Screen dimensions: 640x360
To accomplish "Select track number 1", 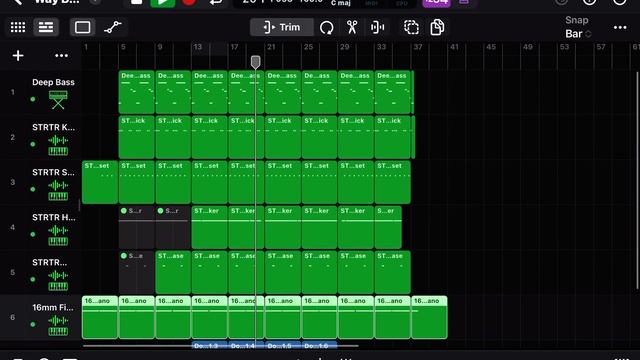I will (13, 92).
